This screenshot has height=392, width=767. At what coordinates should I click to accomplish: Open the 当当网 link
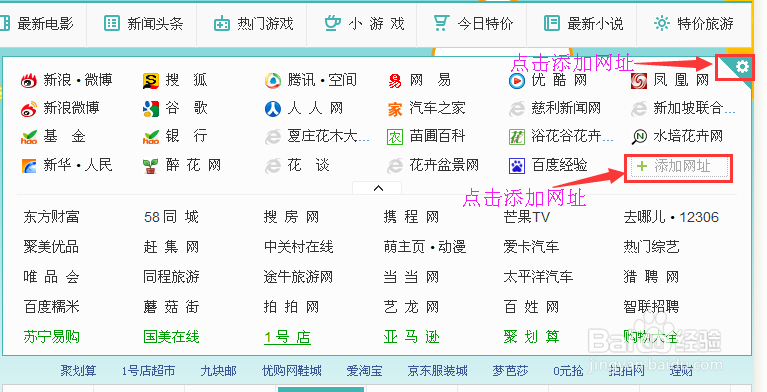pyautogui.click(x=411, y=277)
